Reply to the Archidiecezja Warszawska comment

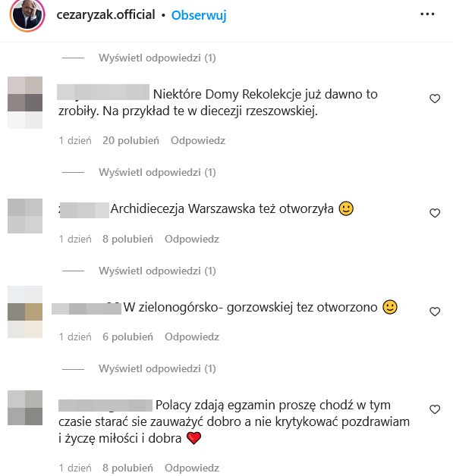[192, 239]
